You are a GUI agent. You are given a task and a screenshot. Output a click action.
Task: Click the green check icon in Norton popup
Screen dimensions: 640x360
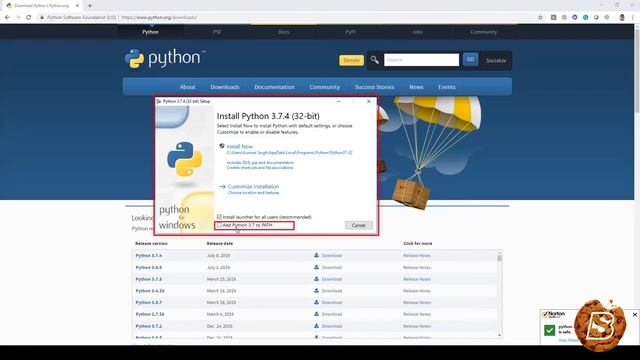coord(549,330)
